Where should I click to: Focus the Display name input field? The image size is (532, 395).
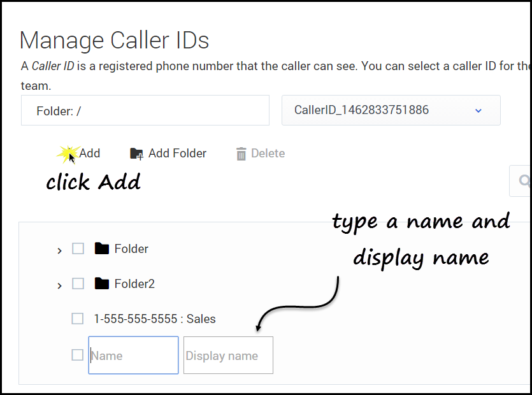(228, 355)
